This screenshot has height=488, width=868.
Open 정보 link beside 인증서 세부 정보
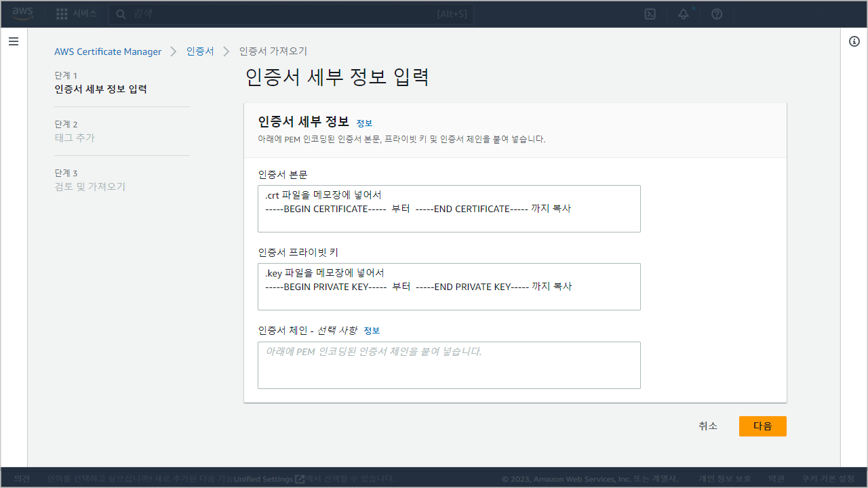364,123
